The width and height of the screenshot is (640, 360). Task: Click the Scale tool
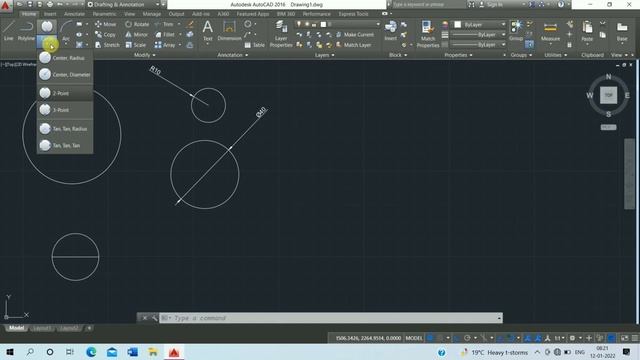click(x=136, y=45)
